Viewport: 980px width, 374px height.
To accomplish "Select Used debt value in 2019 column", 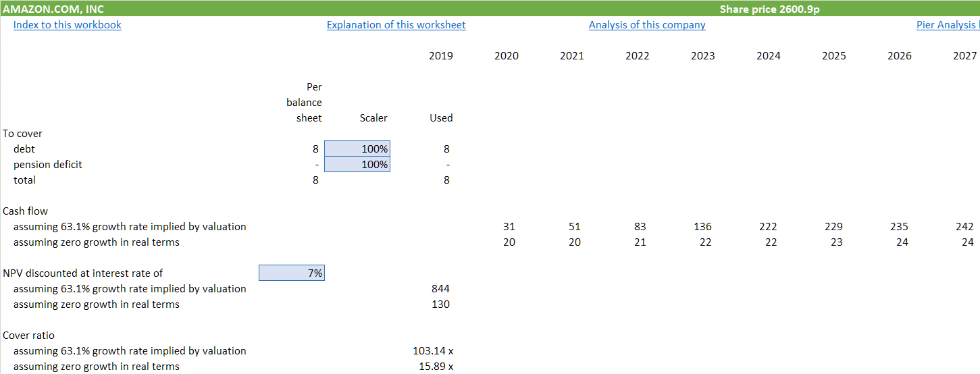I will [x=446, y=149].
